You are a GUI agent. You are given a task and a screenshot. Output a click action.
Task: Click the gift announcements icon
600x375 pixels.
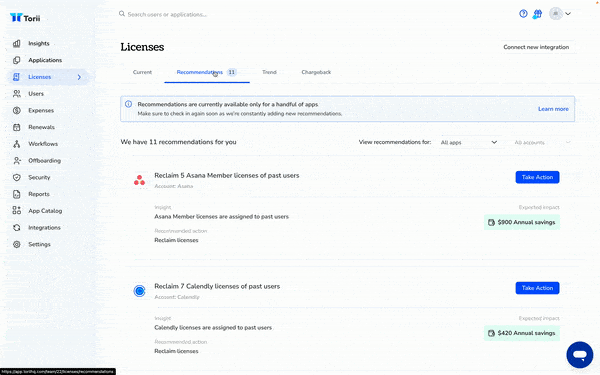[x=538, y=14]
